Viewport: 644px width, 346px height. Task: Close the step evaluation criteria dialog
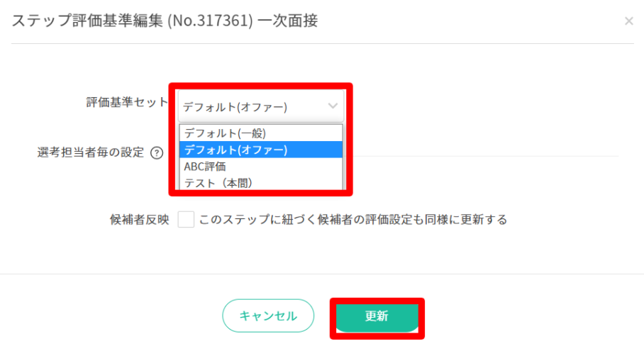coord(628,21)
